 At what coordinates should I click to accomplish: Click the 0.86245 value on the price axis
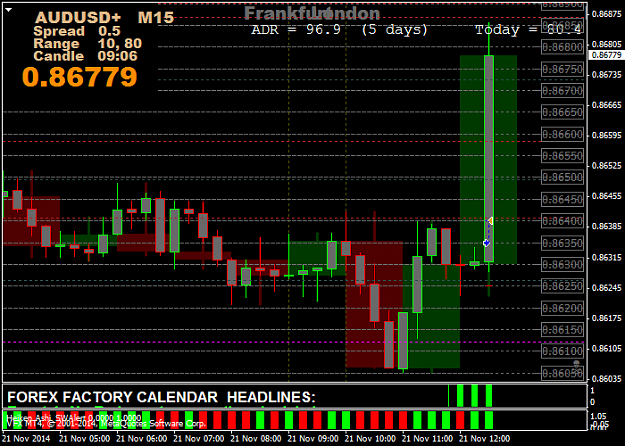coord(607,287)
